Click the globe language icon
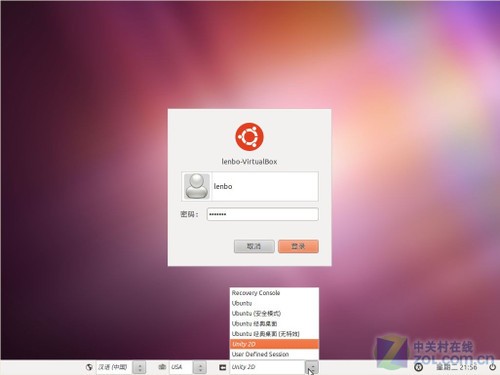 click(x=89, y=367)
